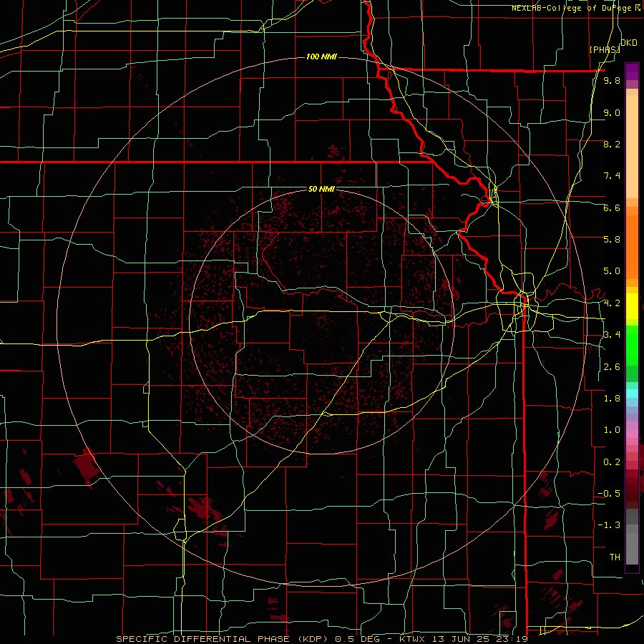Select the "8.2" scale label

(x=612, y=144)
